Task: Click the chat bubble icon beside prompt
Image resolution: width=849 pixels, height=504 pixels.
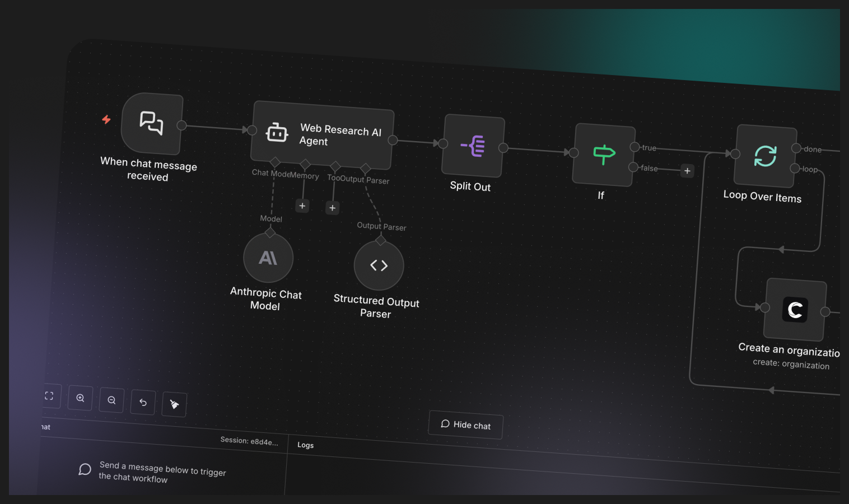Action: 85,469
